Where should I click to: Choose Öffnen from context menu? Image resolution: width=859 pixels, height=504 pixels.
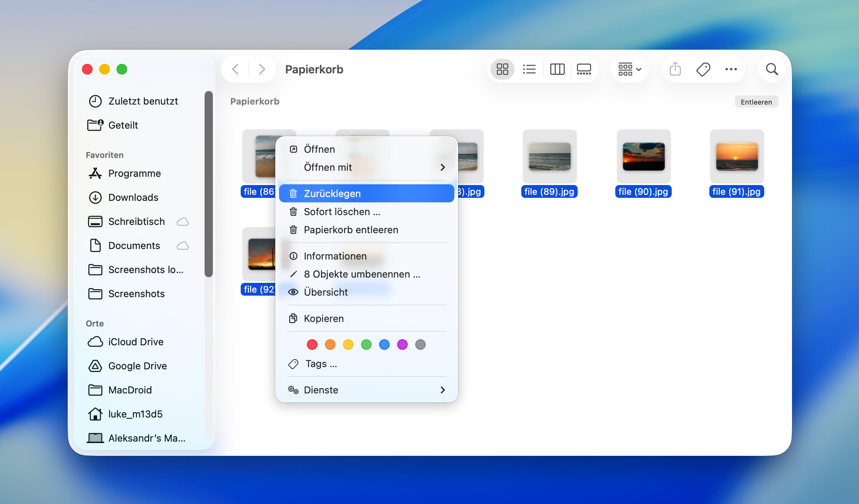[x=366, y=149]
